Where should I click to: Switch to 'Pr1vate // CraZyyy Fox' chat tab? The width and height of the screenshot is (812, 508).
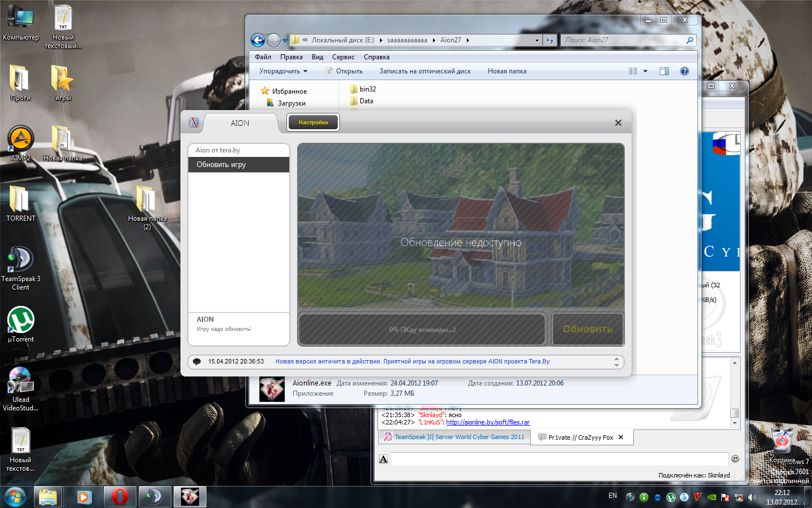pyautogui.click(x=581, y=437)
